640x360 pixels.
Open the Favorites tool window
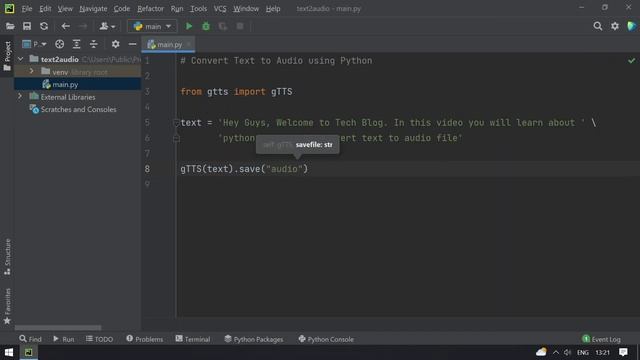coord(7,306)
